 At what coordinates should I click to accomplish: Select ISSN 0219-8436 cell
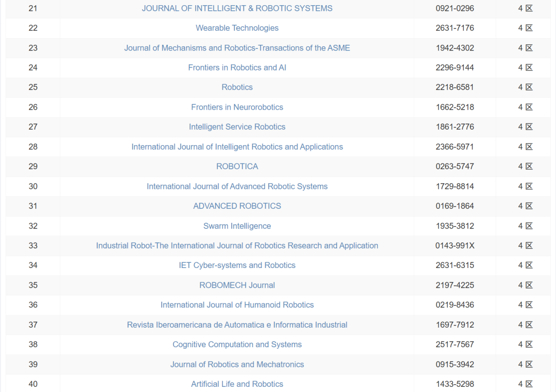pyautogui.click(x=455, y=305)
